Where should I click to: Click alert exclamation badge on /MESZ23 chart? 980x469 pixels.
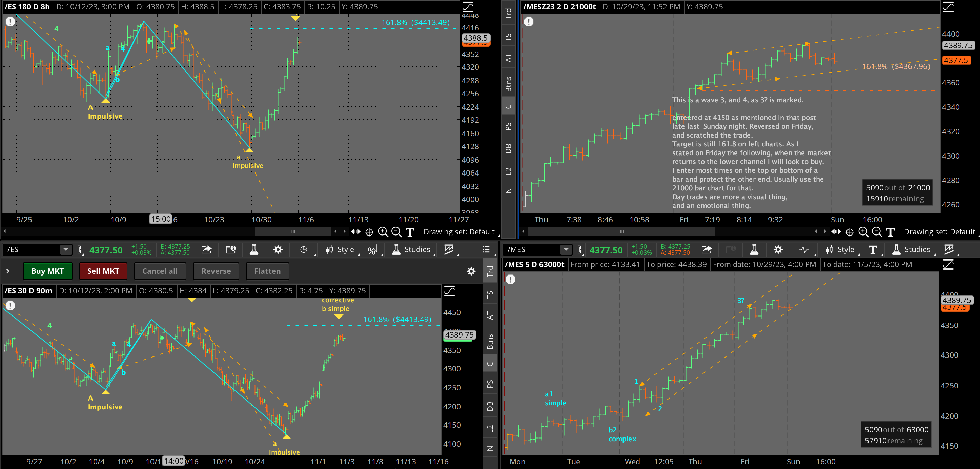point(528,22)
